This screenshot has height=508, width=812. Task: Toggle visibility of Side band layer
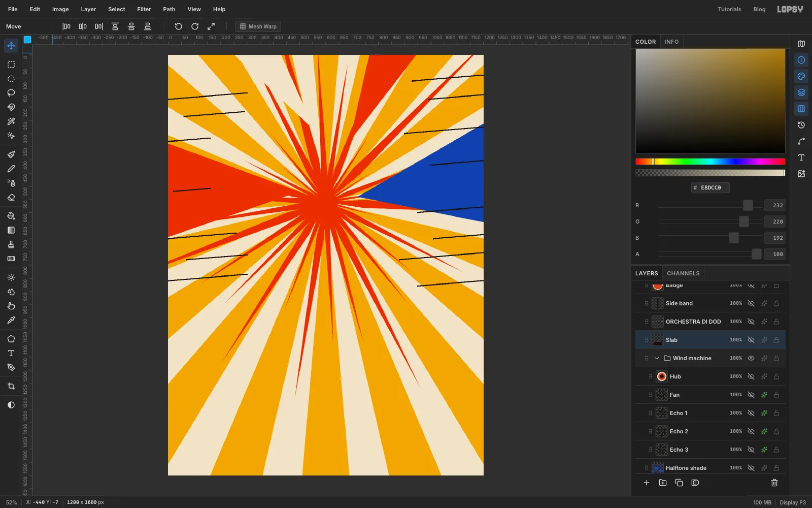tap(751, 303)
